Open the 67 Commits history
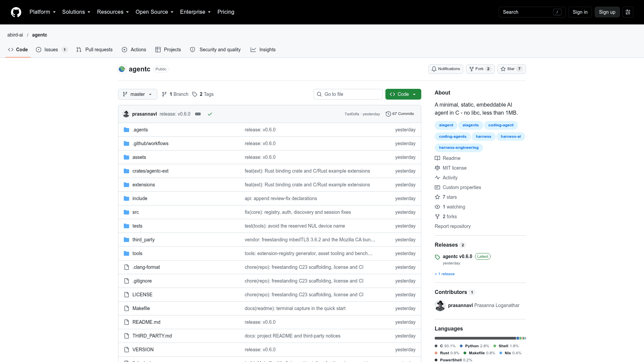Image resolution: width=644 pixels, height=362 pixels. [x=400, y=114]
